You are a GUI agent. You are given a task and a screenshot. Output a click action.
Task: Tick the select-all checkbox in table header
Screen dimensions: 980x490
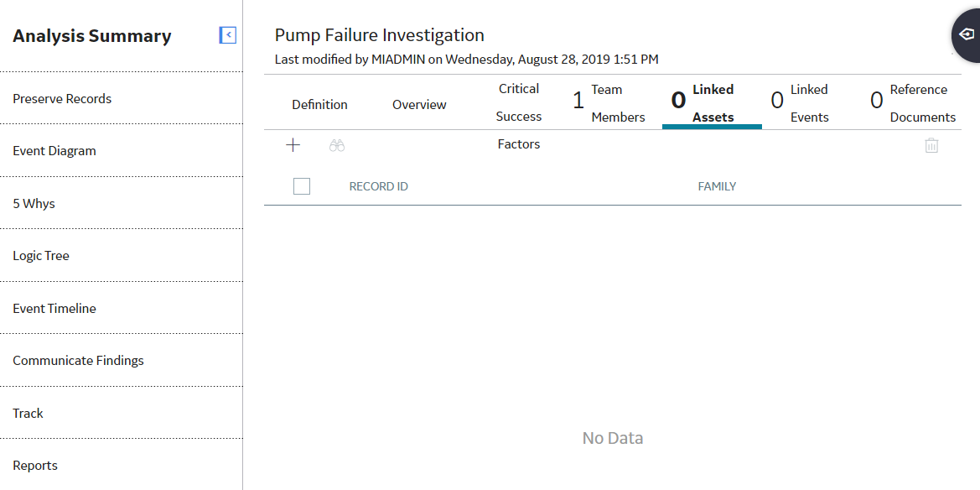click(x=302, y=186)
